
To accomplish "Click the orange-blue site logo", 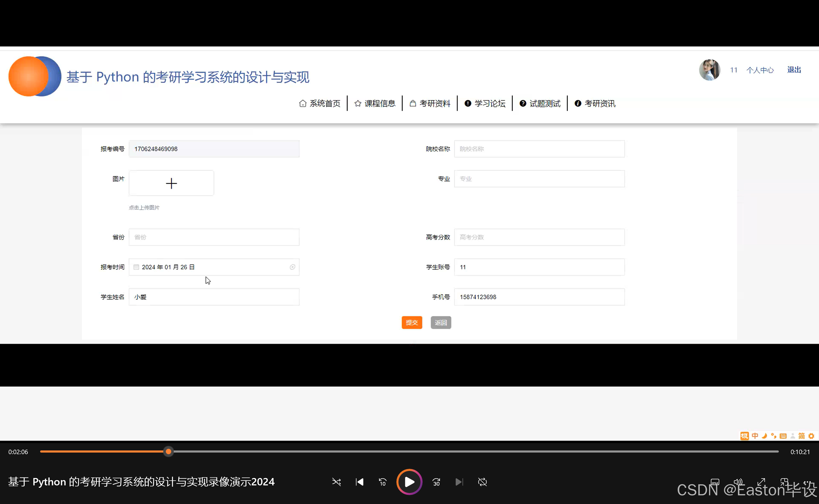I will click(x=35, y=76).
